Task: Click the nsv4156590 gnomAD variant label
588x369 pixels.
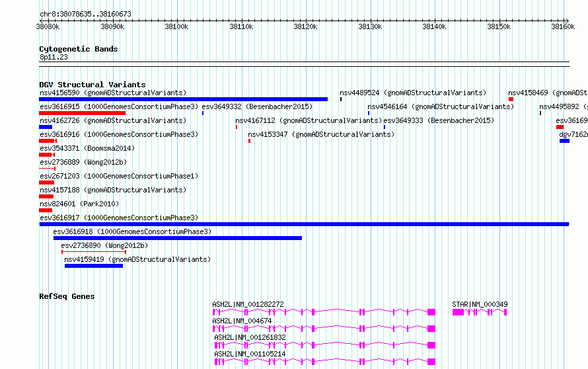Action: pos(113,93)
